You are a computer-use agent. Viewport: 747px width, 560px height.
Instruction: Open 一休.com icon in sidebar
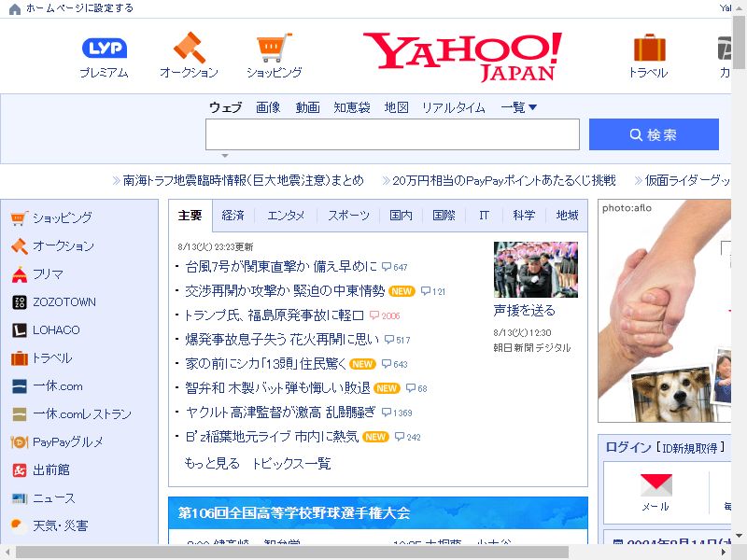click(x=19, y=386)
